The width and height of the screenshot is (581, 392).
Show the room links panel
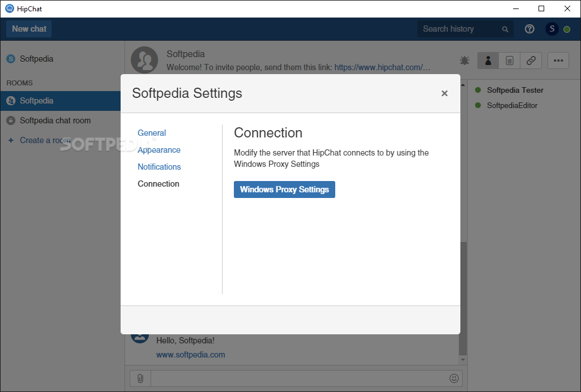(x=531, y=61)
